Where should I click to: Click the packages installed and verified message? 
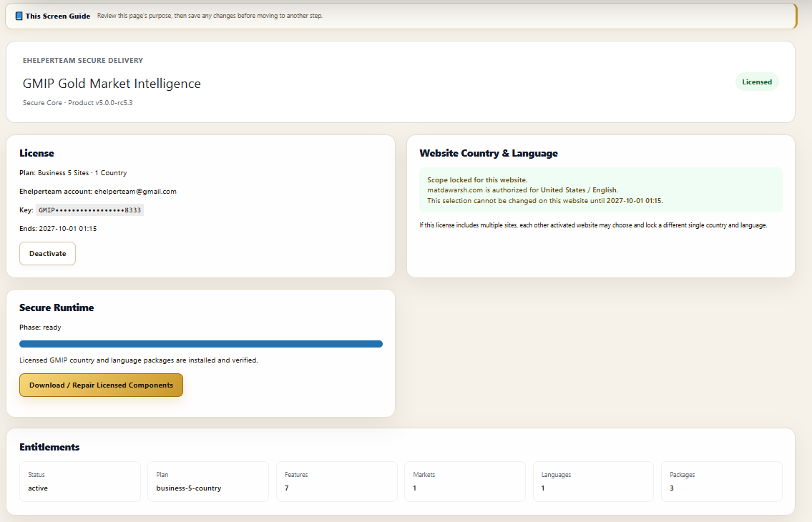coord(139,360)
